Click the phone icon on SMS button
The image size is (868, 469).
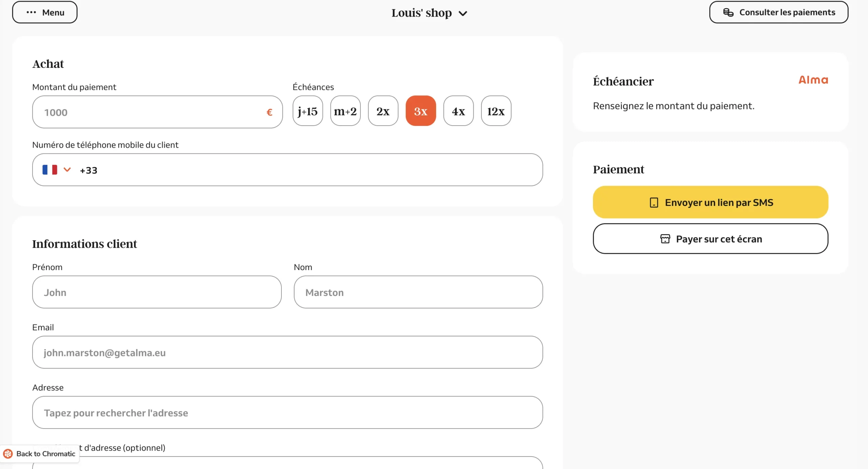coord(654,203)
